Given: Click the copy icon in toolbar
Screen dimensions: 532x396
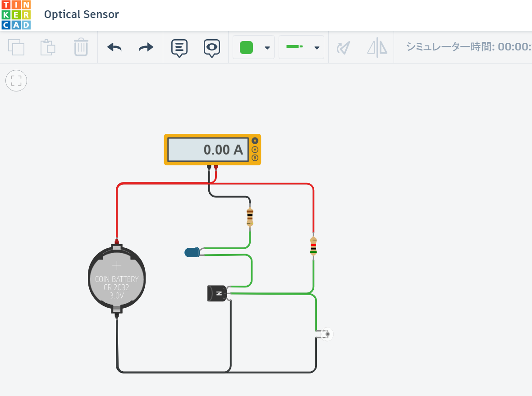Looking at the screenshot, I should (16, 47).
